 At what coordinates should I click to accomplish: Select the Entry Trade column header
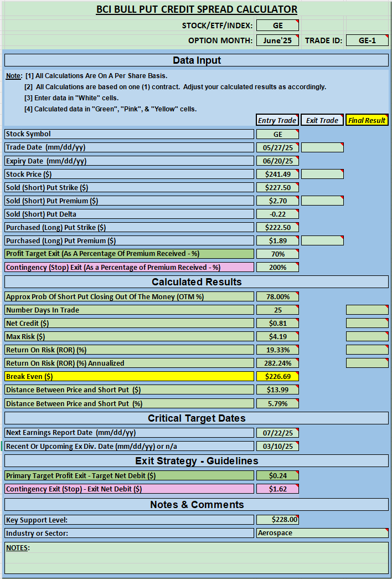coord(277,120)
